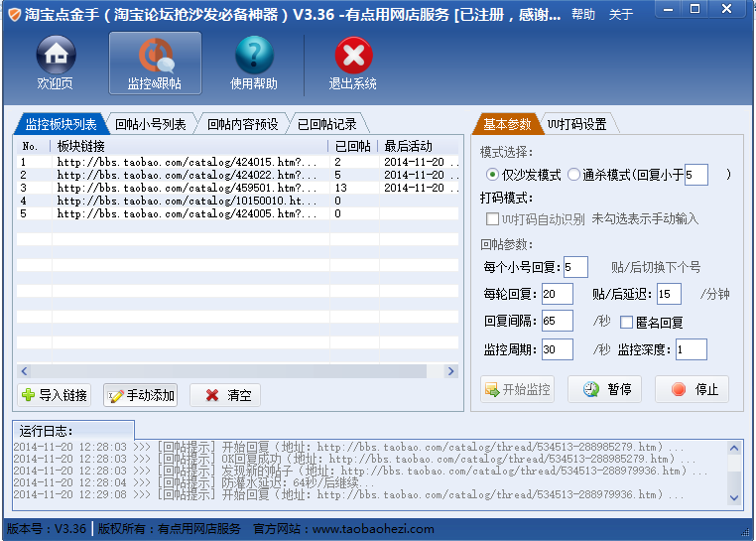Click the shield logo in title bar
756x541 pixels.
(15, 15)
